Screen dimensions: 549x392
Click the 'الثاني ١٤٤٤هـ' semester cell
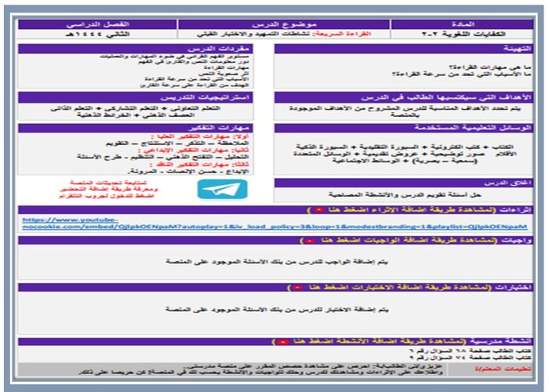(97, 34)
